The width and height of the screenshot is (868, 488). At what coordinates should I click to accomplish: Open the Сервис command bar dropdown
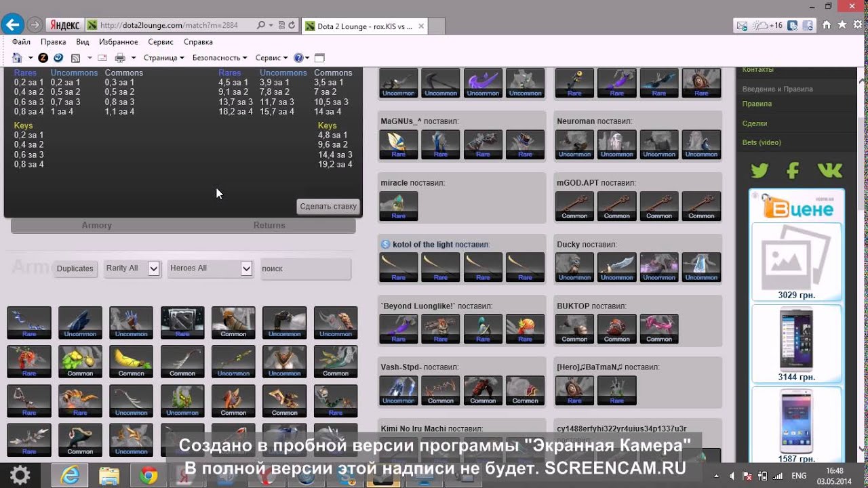(x=271, y=58)
